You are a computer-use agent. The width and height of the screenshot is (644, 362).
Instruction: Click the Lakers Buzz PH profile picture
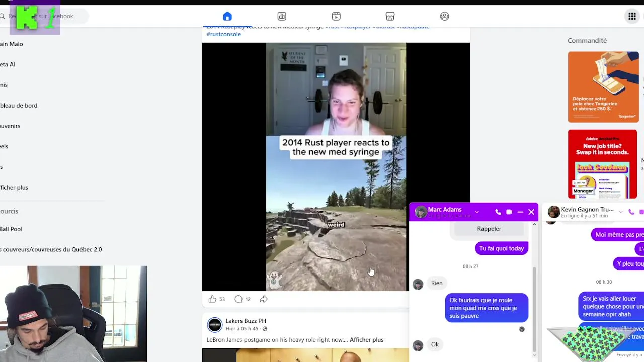tap(215, 324)
